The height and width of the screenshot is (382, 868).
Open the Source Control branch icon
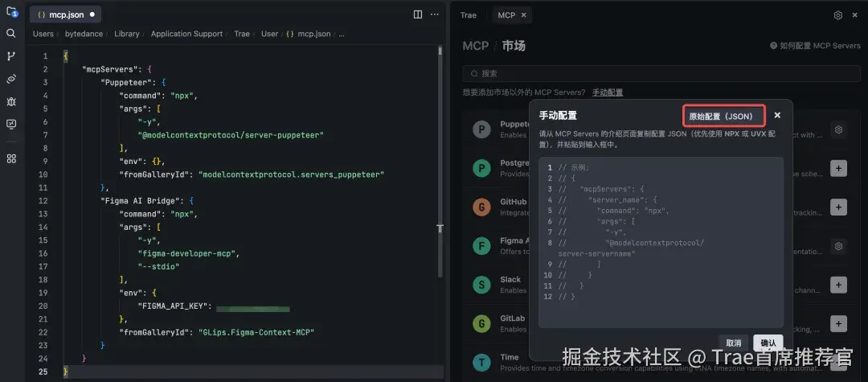(x=11, y=56)
